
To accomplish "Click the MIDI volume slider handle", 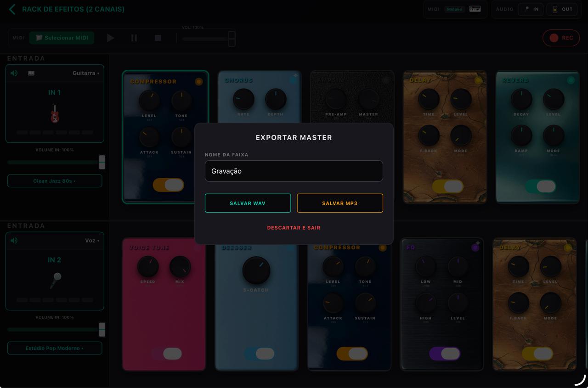I will pos(232,39).
